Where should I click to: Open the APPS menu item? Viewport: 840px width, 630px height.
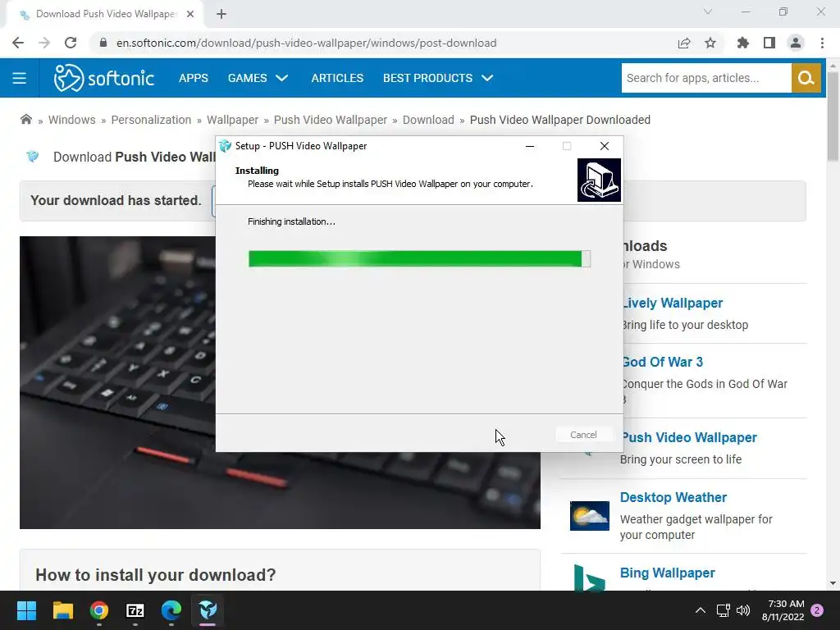[194, 78]
